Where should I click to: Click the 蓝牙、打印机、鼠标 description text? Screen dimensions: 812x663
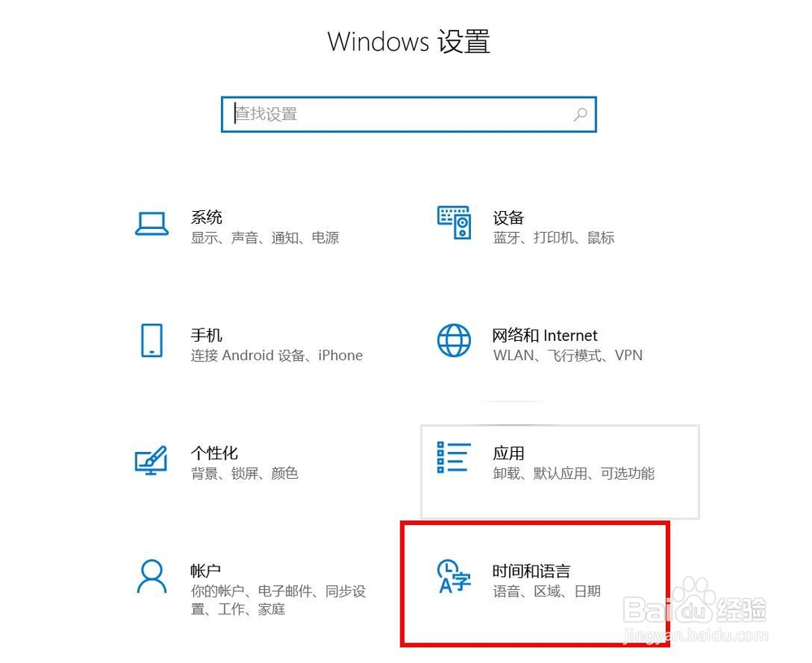pyautogui.click(x=554, y=238)
